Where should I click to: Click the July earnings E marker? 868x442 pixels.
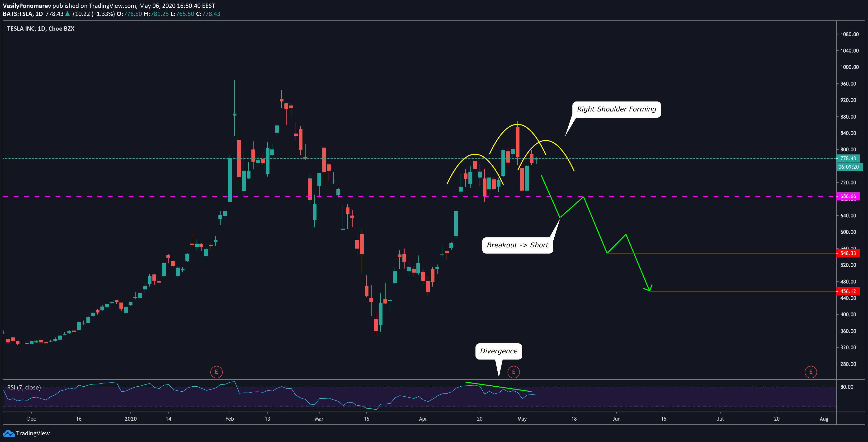click(811, 372)
